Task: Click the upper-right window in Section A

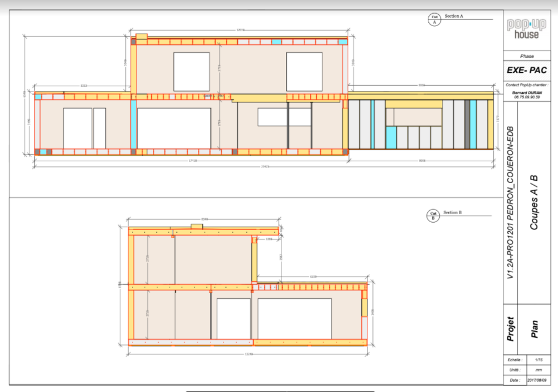Action: click(x=304, y=72)
